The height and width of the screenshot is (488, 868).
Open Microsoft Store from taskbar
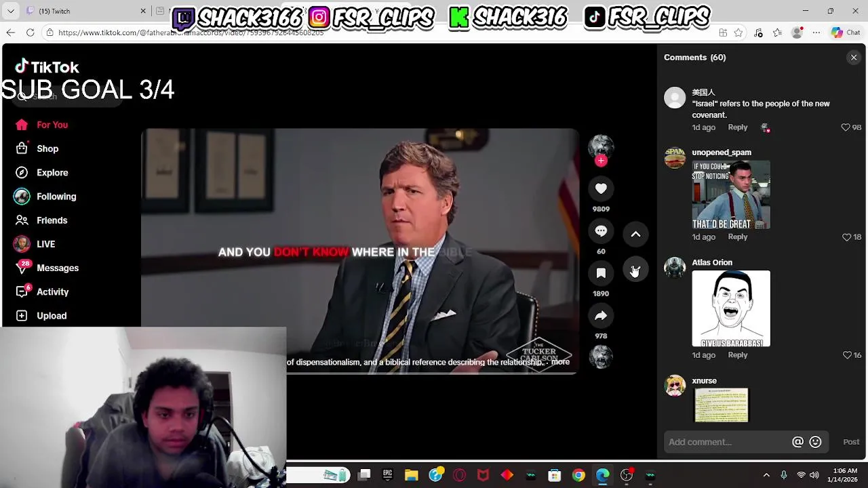pyautogui.click(x=555, y=475)
